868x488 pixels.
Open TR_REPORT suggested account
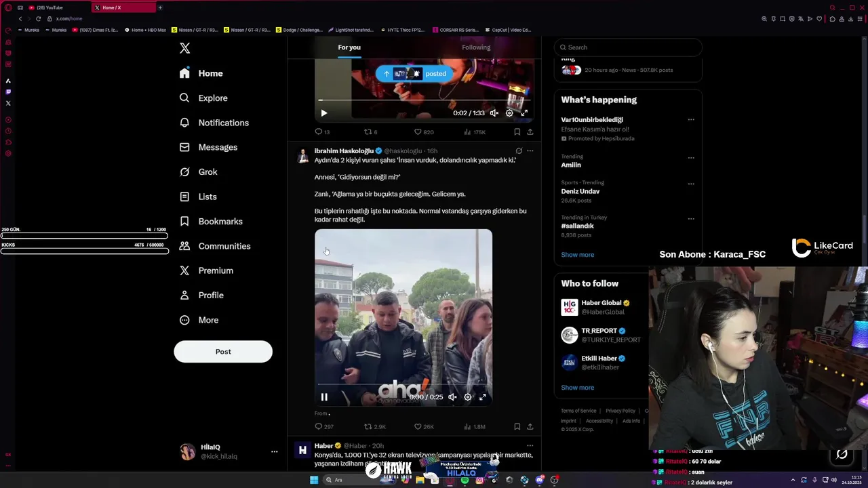(x=601, y=335)
